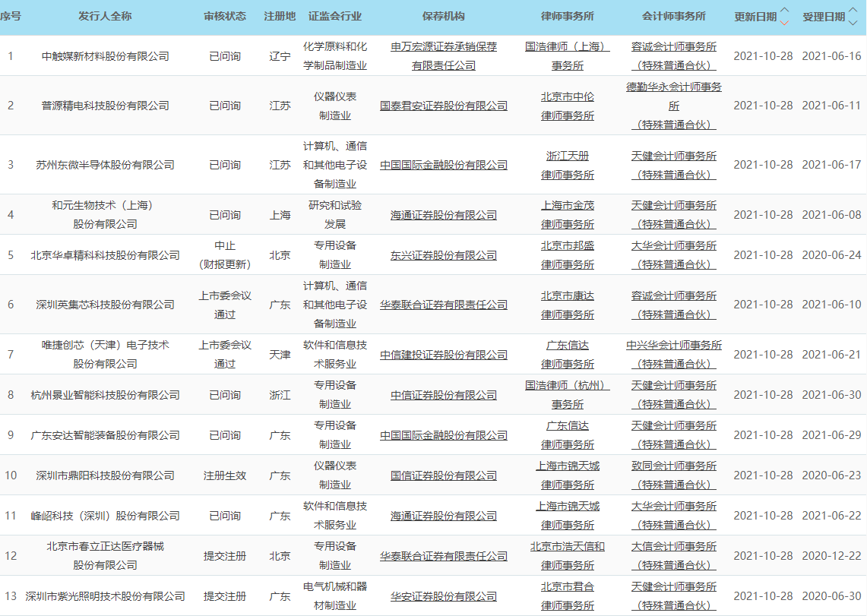Select issuer 普源精电科技股份有限公司
The width and height of the screenshot is (867, 616).
tap(105, 106)
